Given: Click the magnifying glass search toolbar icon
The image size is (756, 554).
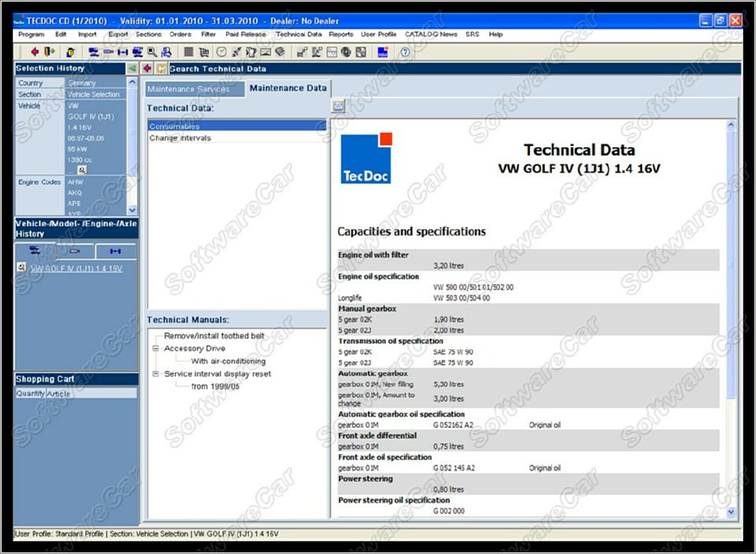Looking at the screenshot, I should click(152, 52).
